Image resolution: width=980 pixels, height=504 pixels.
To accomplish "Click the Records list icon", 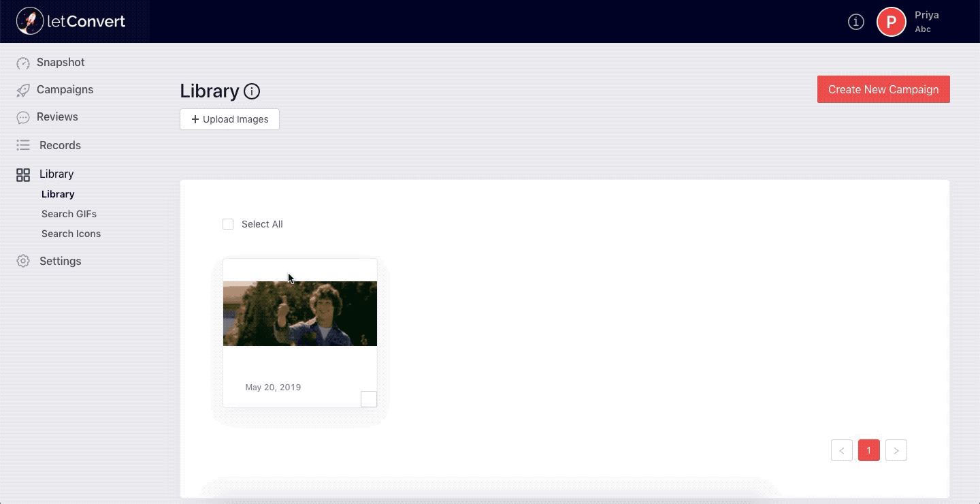I will pyautogui.click(x=23, y=145).
